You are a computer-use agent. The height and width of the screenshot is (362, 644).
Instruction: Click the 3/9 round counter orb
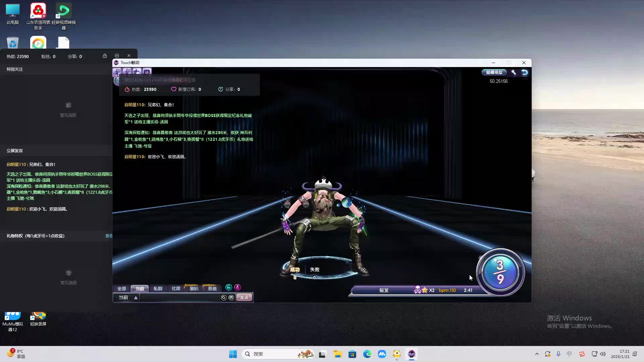point(500,272)
